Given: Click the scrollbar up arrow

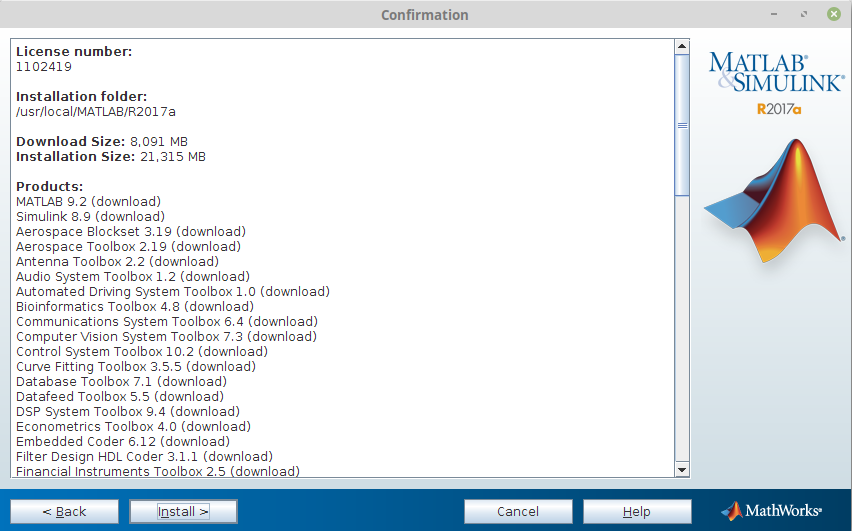Looking at the screenshot, I should [682, 46].
